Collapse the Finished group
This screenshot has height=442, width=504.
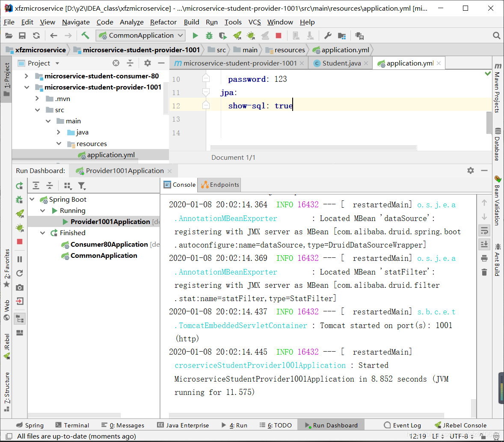point(42,233)
